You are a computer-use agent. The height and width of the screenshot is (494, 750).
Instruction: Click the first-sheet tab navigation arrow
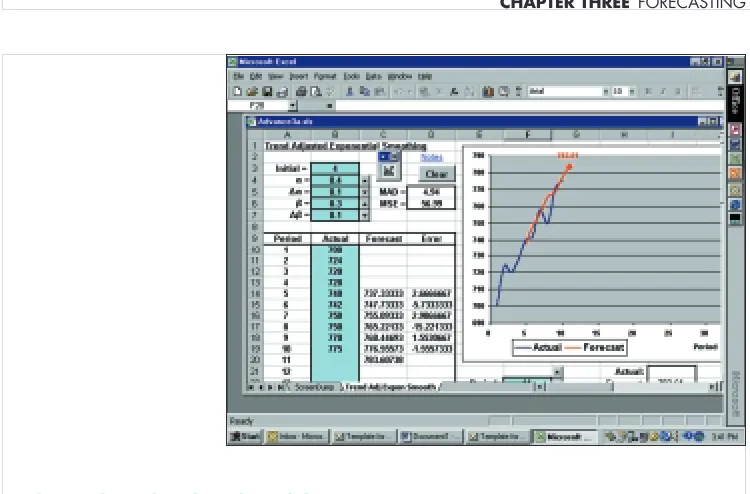[251, 387]
